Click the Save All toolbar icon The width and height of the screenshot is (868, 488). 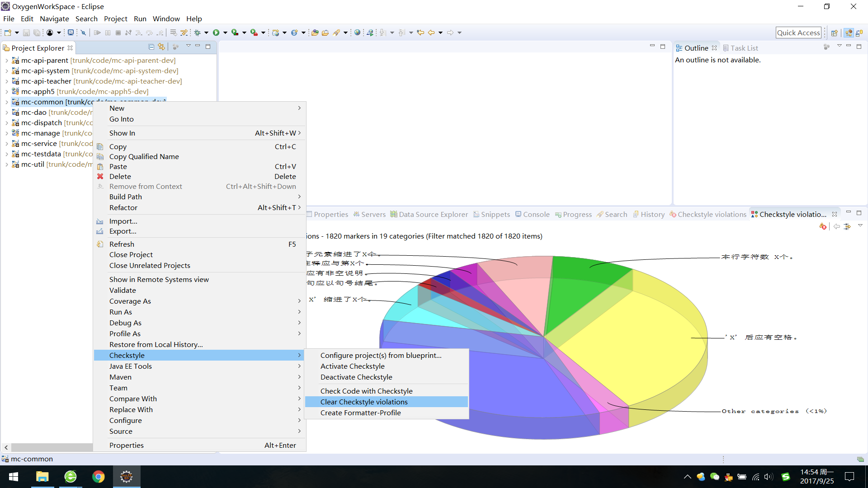[x=37, y=33]
